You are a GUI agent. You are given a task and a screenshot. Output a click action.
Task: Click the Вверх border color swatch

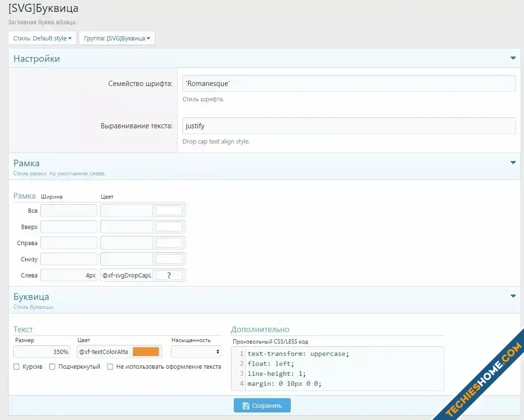169,227
